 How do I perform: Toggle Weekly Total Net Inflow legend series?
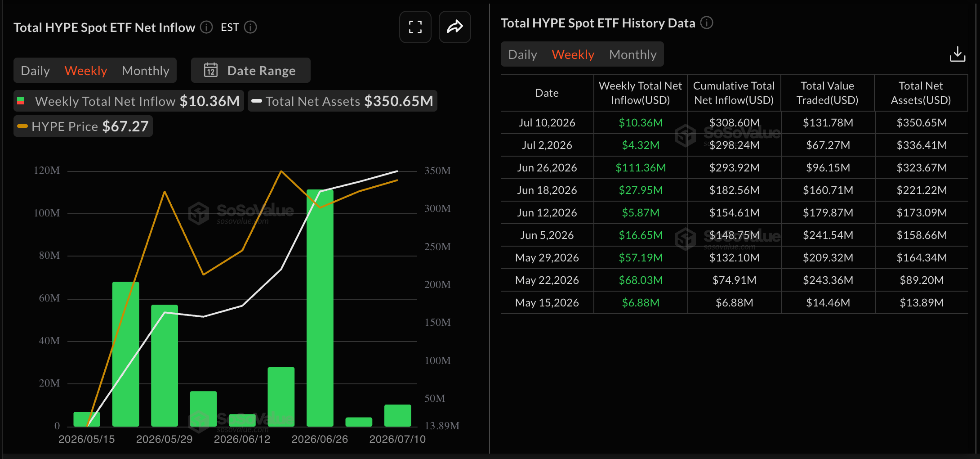pyautogui.click(x=129, y=101)
